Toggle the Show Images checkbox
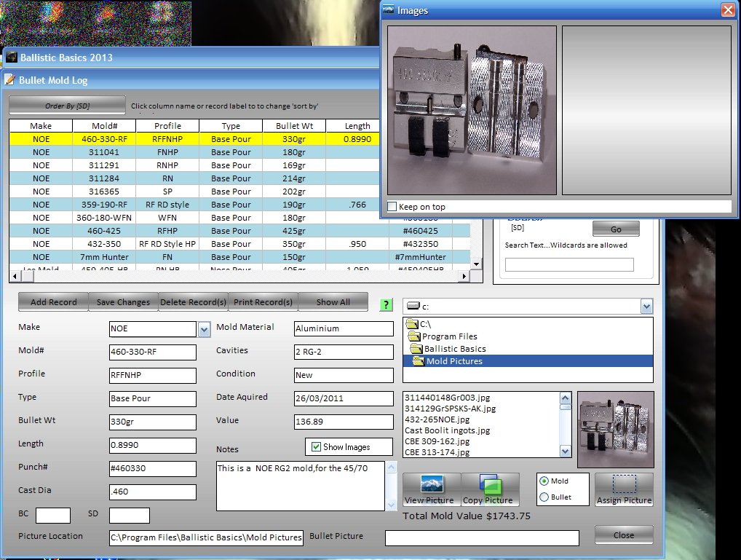This screenshot has width=741, height=560. pos(316,446)
